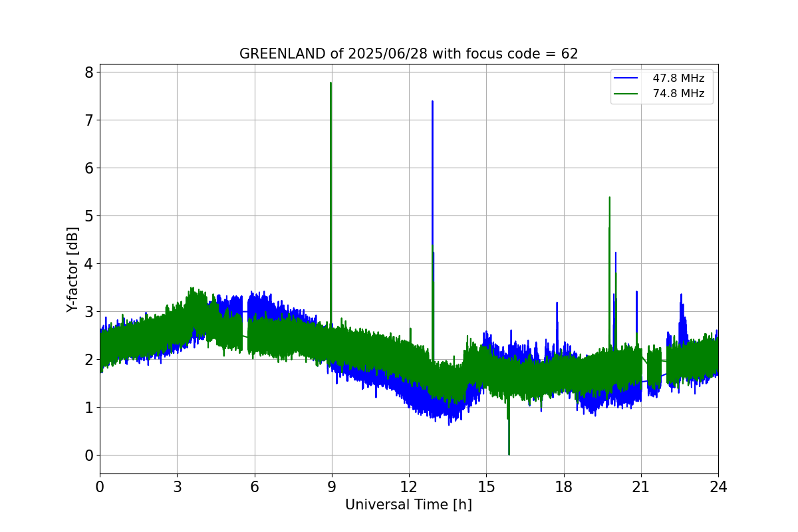Click the green spike peak near 9 hours
This screenshot has height=532, width=798.
(331, 83)
